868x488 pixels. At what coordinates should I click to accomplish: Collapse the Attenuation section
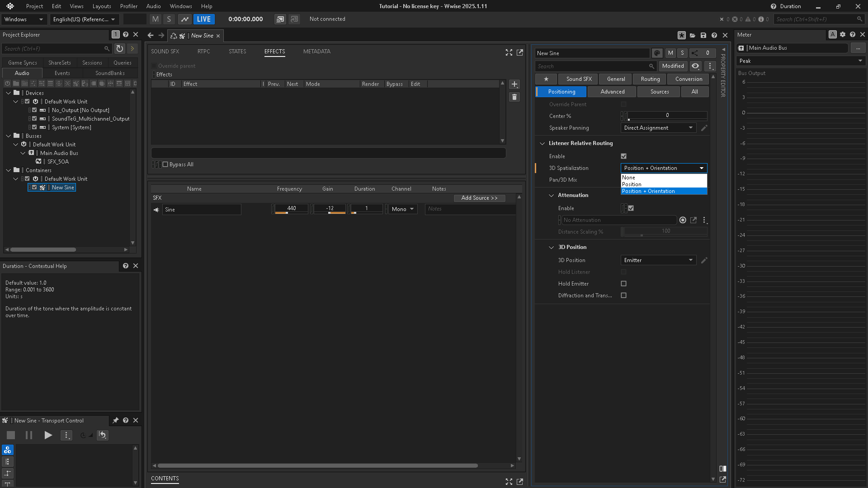click(x=551, y=195)
